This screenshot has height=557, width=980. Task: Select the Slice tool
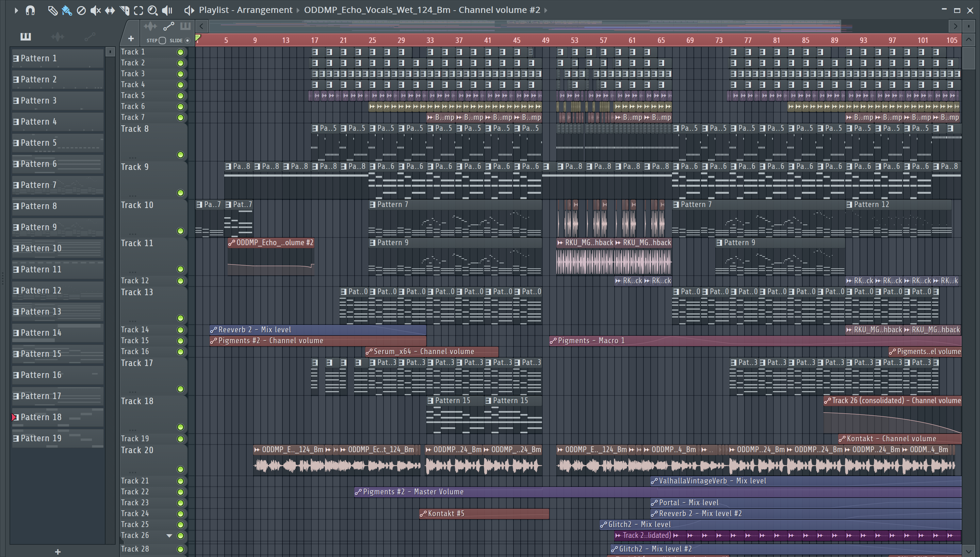click(124, 10)
